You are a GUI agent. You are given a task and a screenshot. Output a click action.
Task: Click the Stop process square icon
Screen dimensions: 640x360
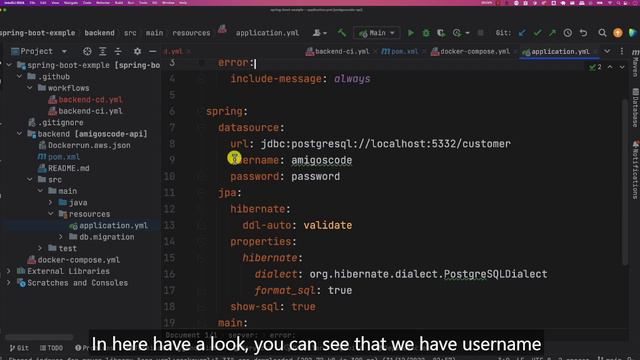[480, 33]
